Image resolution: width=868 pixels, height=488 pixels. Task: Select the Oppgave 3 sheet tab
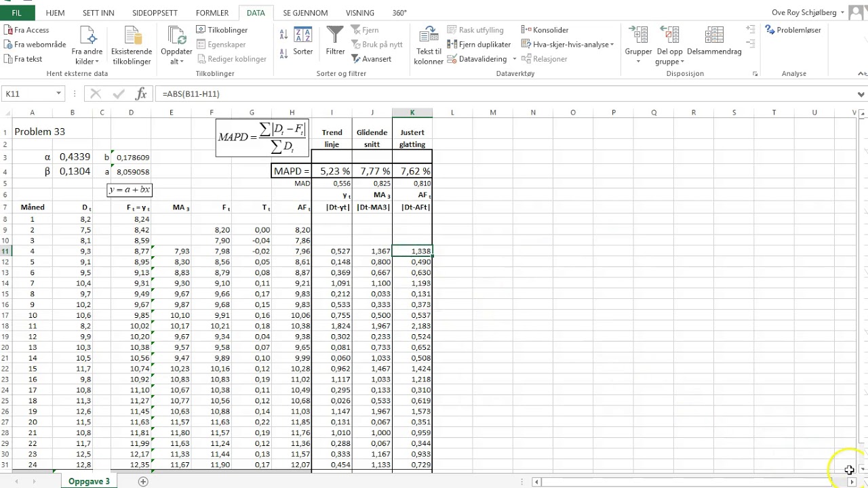(x=89, y=481)
